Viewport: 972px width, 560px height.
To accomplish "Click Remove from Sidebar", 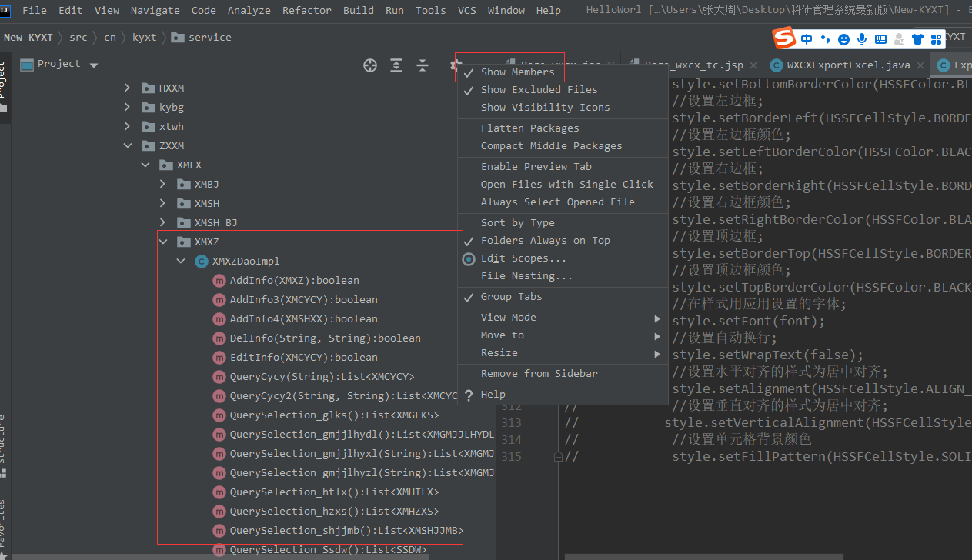I will (x=563, y=374).
